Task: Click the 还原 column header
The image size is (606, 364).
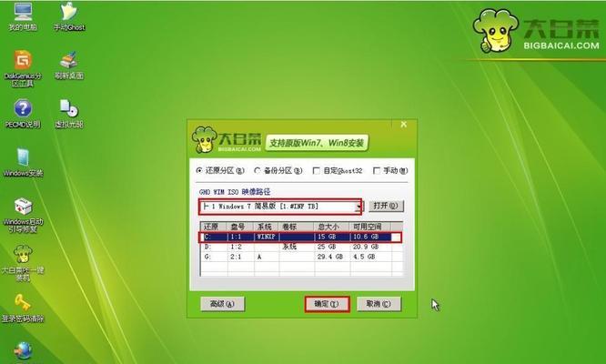Action: click(214, 227)
